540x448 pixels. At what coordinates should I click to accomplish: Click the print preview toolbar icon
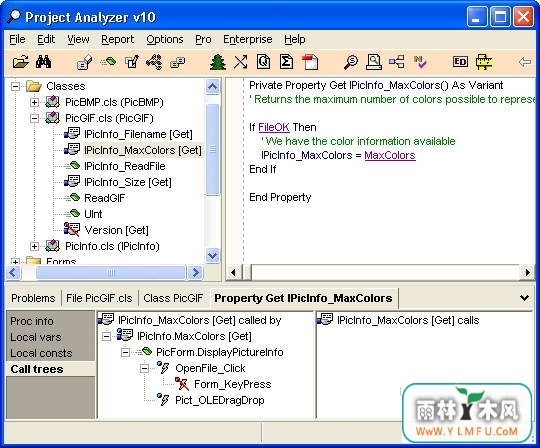[374, 62]
